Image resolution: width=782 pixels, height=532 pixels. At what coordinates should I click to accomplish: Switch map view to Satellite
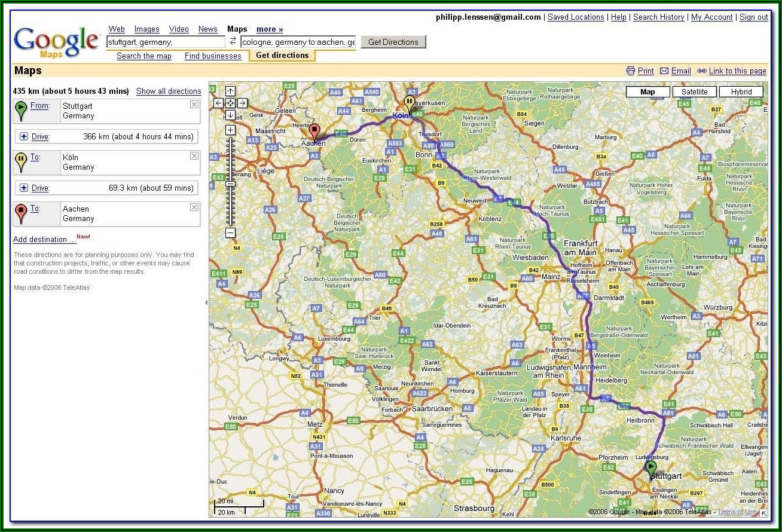(x=694, y=92)
